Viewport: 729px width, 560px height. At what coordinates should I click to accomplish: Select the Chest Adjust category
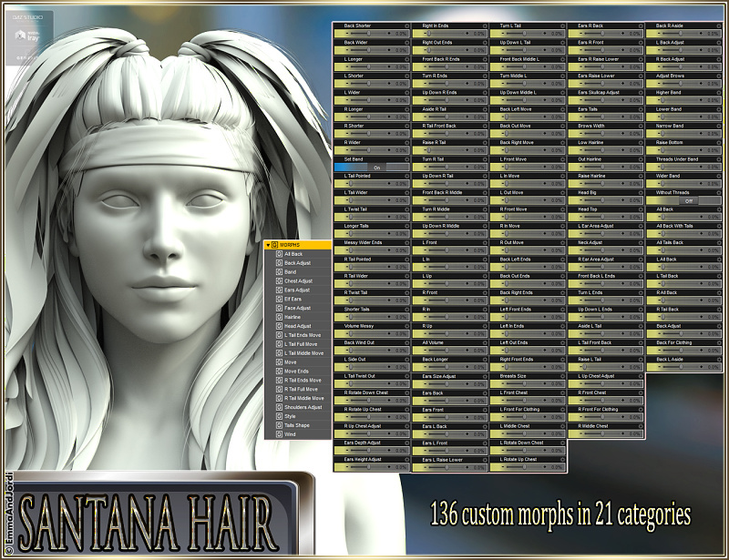coord(299,281)
